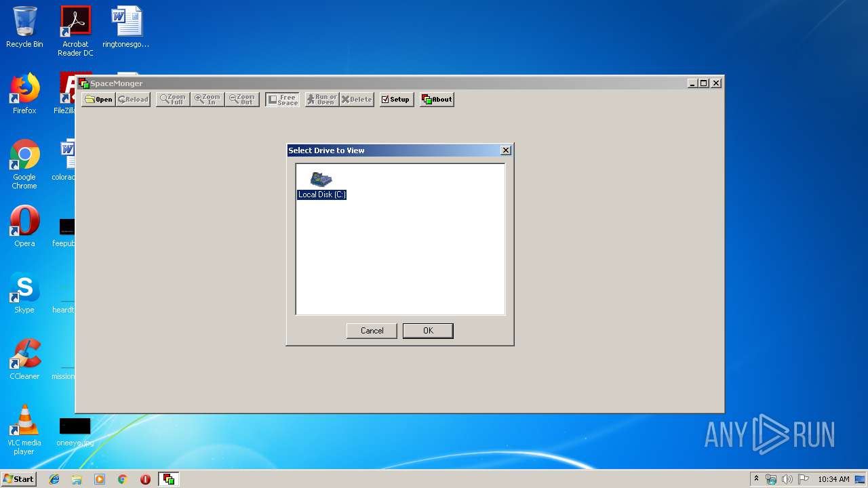Open the About dialog
The image size is (868, 488).
(437, 100)
